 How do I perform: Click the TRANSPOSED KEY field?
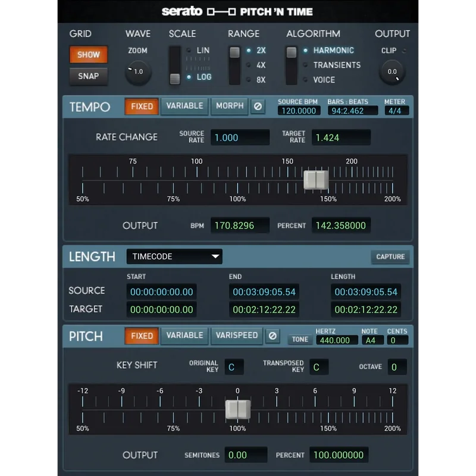click(319, 367)
